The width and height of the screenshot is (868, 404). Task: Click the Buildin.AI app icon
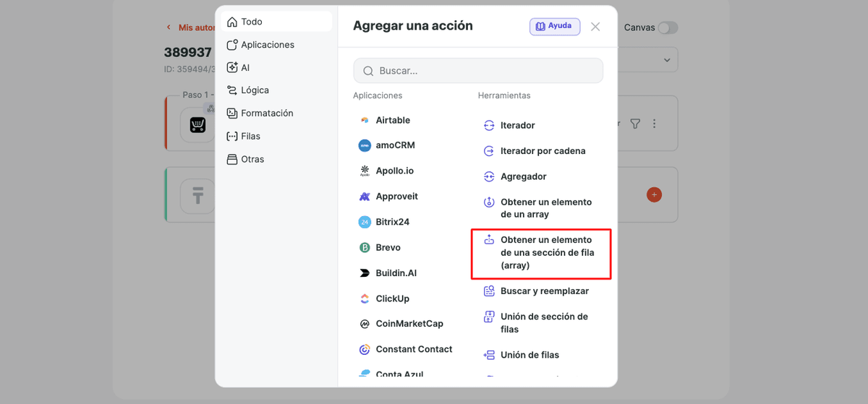pos(365,273)
